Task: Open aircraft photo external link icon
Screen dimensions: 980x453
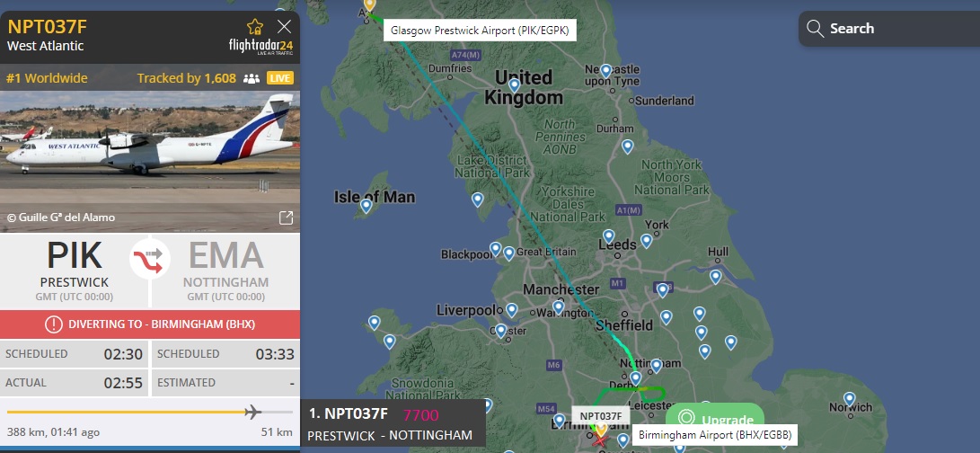Action: pyautogui.click(x=286, y=218)
